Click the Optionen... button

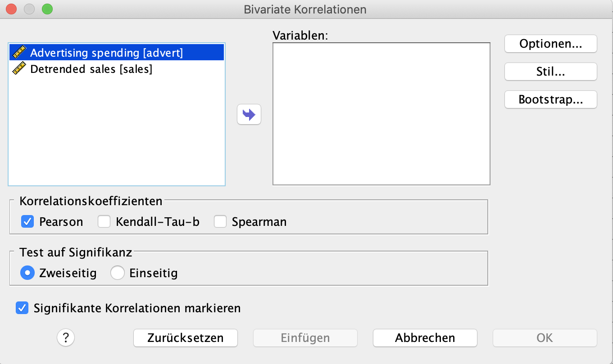click(550, 44)
